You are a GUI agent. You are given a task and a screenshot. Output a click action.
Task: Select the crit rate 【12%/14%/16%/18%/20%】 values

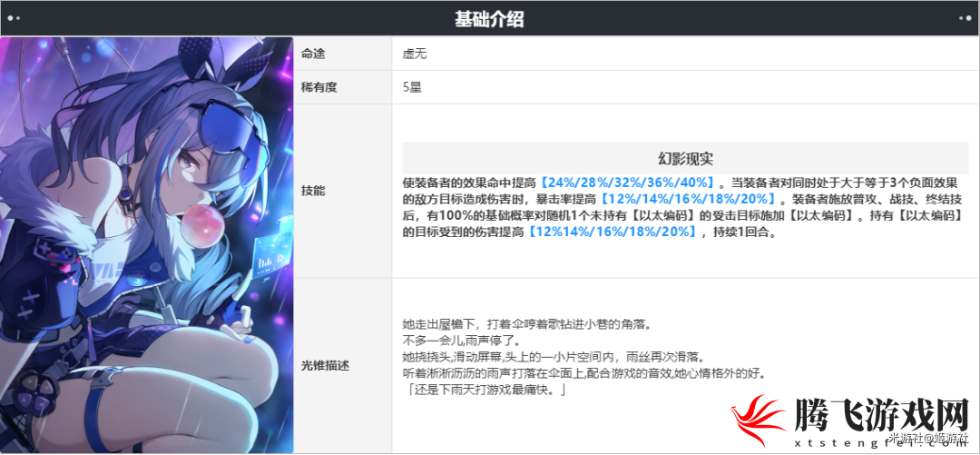[x=688, y=201]
